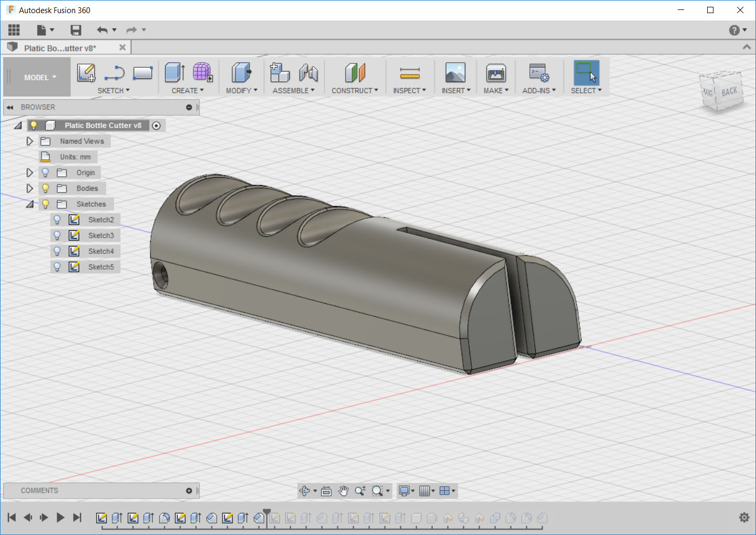
Task: Open the Inspect measure tool
Action: tap(409, 73)
